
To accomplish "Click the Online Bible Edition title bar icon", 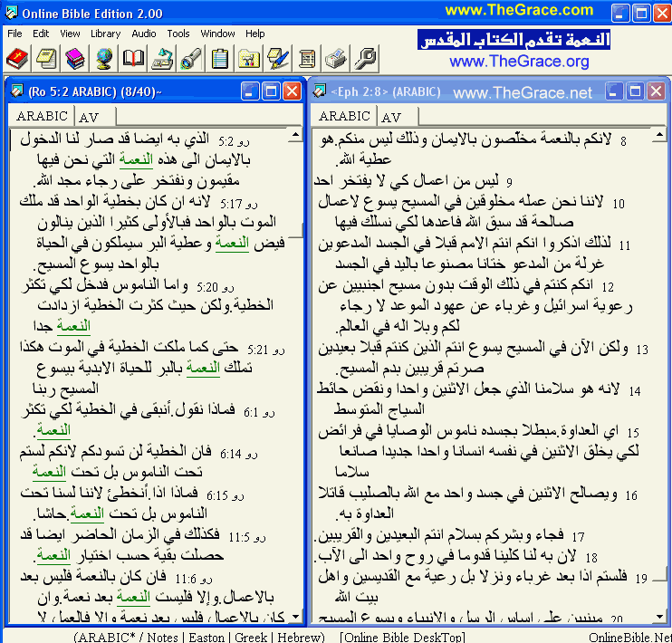I will pyautogui.click(x=11, y=13).
